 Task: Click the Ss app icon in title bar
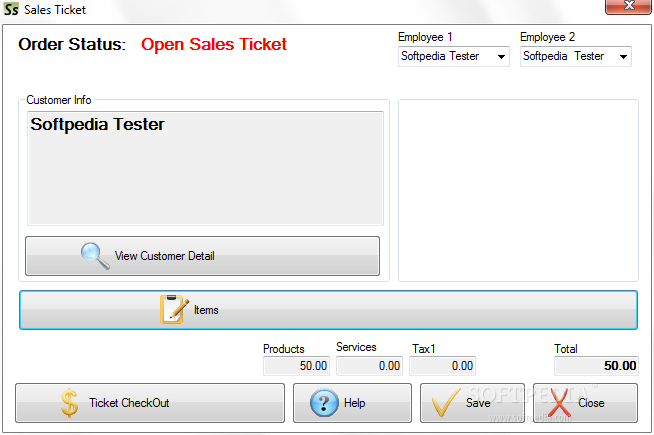point(11,9)
